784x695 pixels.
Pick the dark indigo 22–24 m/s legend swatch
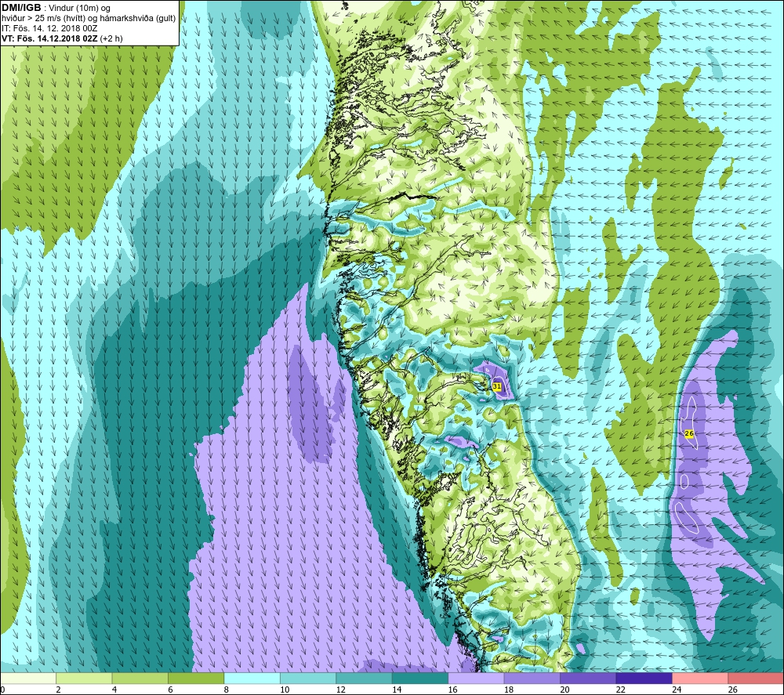644,678
